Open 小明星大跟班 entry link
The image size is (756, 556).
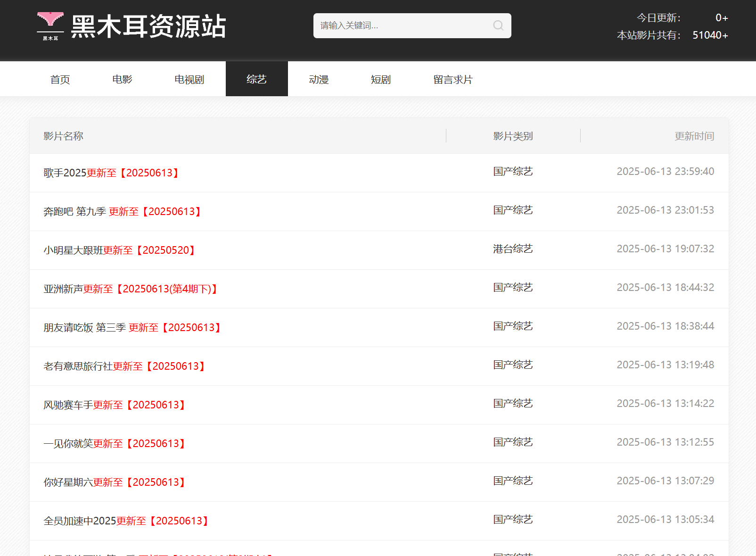click(120, 250)
